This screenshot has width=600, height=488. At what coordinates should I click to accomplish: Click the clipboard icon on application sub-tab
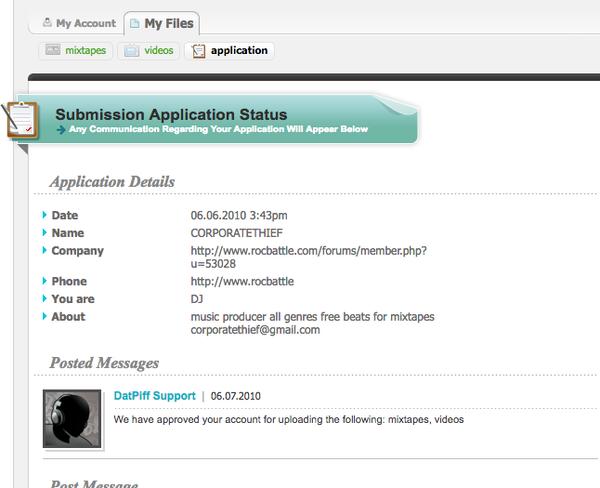(x=198, y=50)
